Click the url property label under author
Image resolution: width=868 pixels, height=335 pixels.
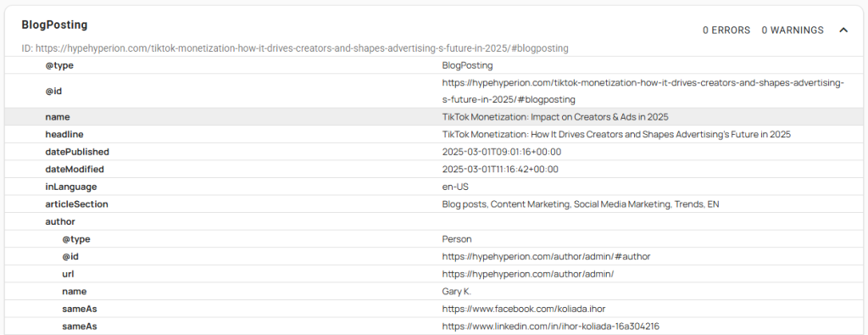[x=68, y=274]
